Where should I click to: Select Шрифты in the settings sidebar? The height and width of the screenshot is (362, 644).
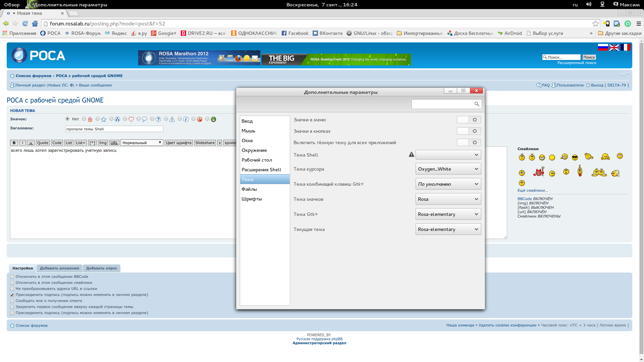(252, 199)
